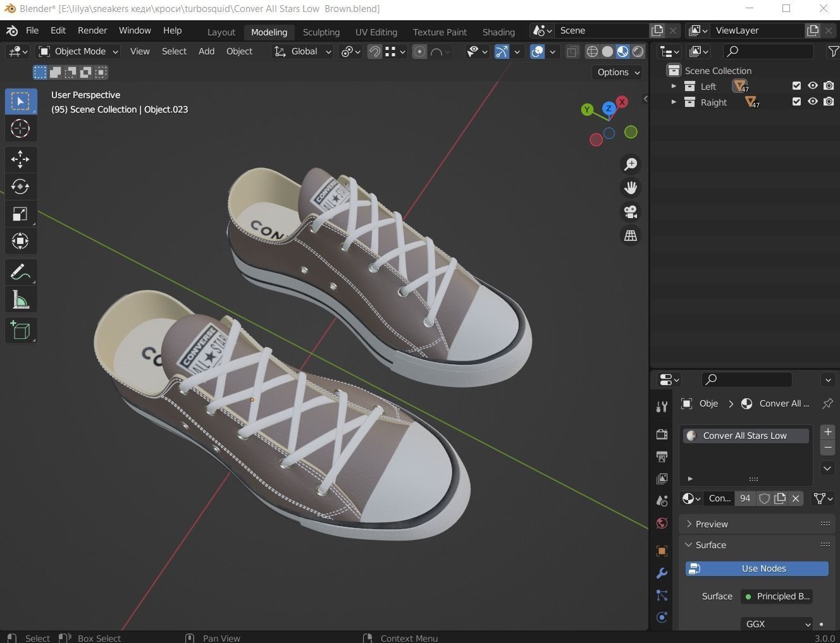
Task: Click the outliner search field
Action: point(768,51)
